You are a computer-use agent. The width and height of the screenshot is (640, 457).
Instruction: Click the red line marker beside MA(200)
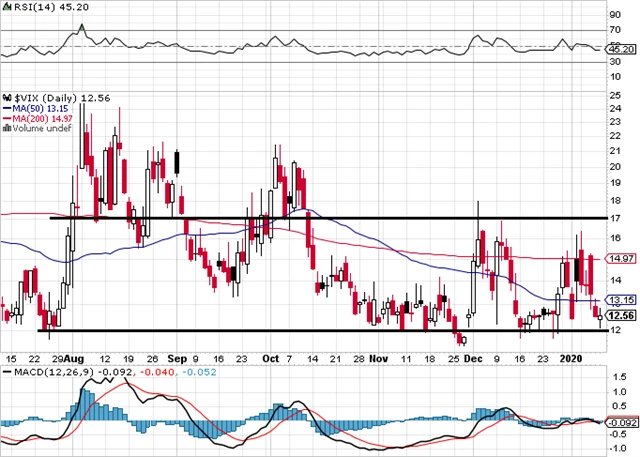(x=6, y=118)
